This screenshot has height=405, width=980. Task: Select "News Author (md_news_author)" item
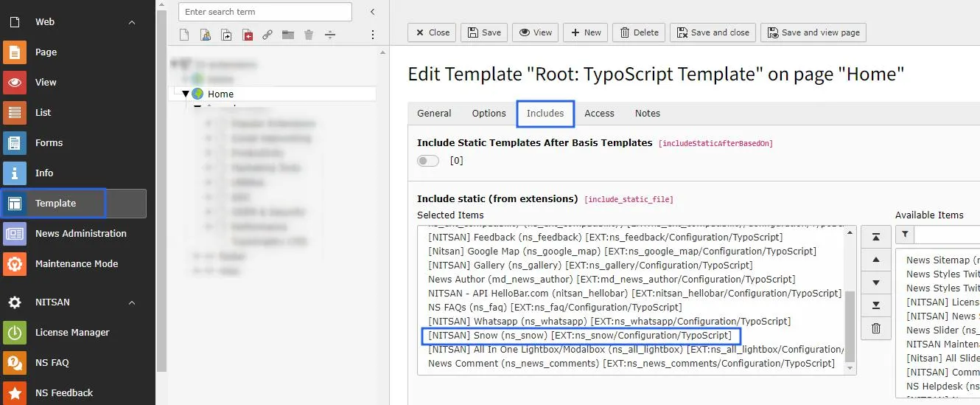pyautogui.click(x=612, y=280)
